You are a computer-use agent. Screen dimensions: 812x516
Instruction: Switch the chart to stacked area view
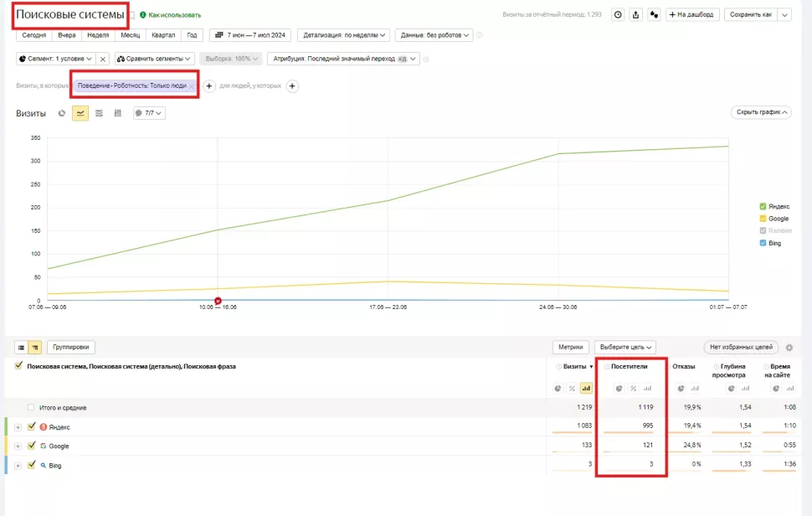tap(99, 113)
